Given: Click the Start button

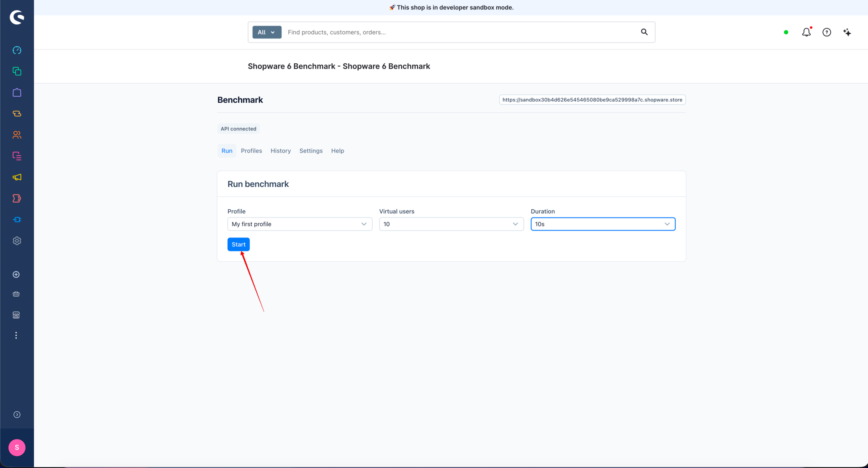Looking at the screenshot, I should pos(239,244).
